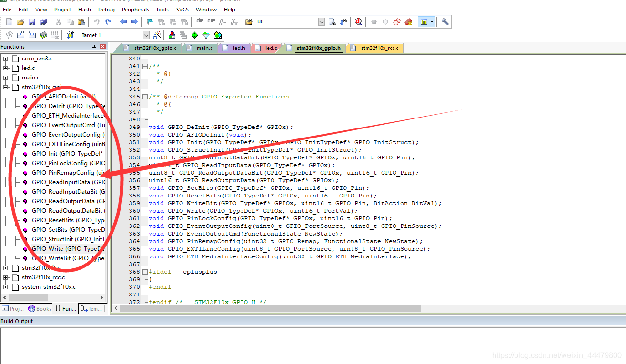Open Options for Target with the magic wand icon
Viewport: 626px width, 364px height.
pyautogui.click(x=157, y=35)
